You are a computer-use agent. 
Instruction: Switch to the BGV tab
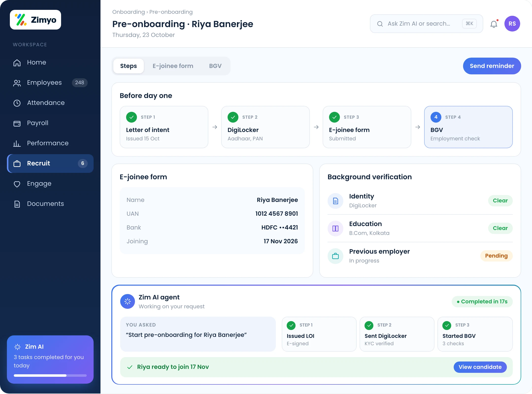tap(216, 66)
